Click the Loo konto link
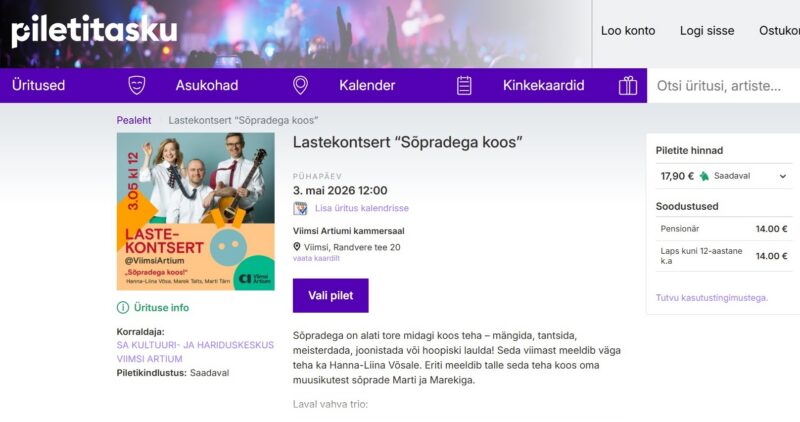800x422 pixels. click(628, 30)
